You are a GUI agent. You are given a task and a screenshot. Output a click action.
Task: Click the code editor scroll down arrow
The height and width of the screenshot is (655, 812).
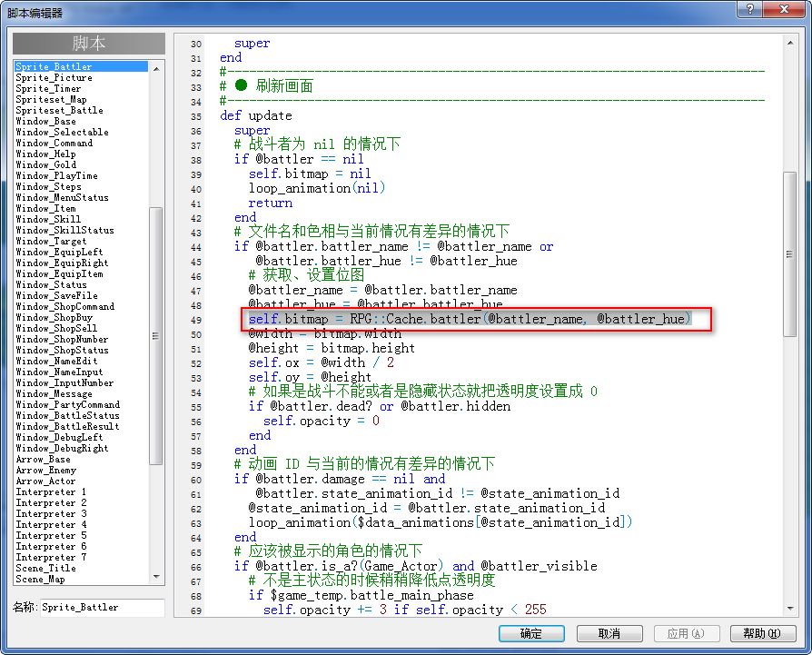pyautogui.click(x=789, y=609)
